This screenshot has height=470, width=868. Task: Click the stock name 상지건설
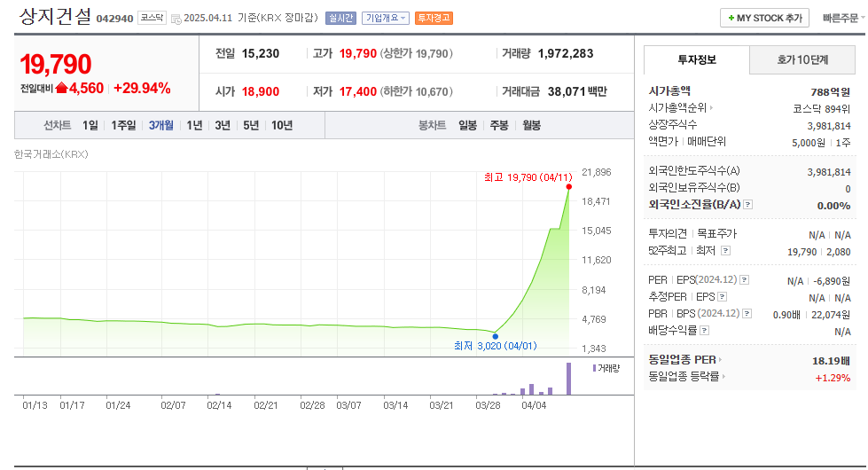tap(55, 16)
